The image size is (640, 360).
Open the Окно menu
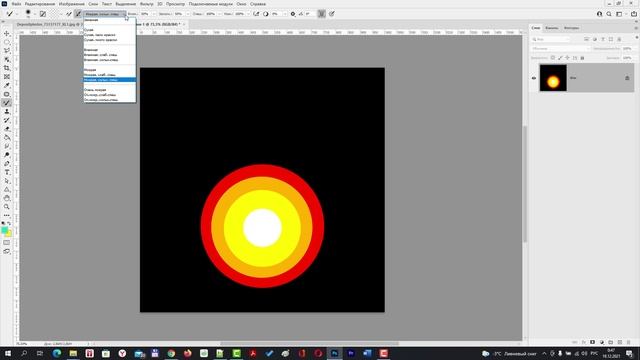click(x=241, y=4)
